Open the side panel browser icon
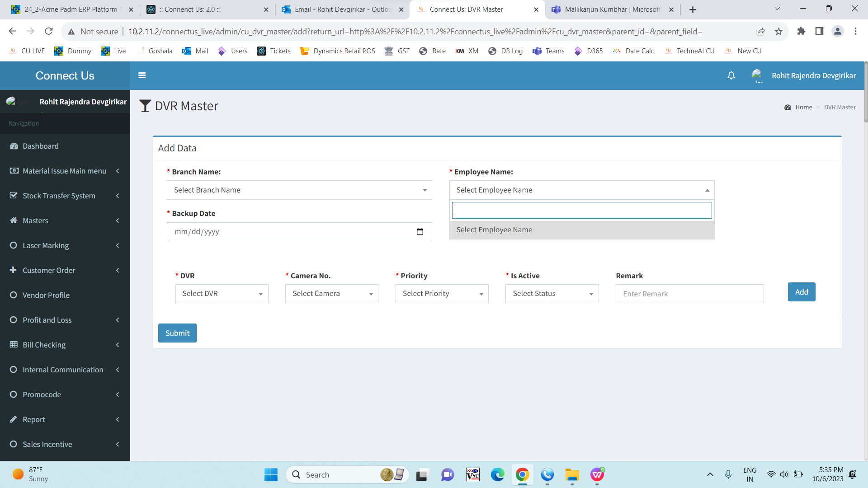The image size is (868, 488). coord(819,31)
